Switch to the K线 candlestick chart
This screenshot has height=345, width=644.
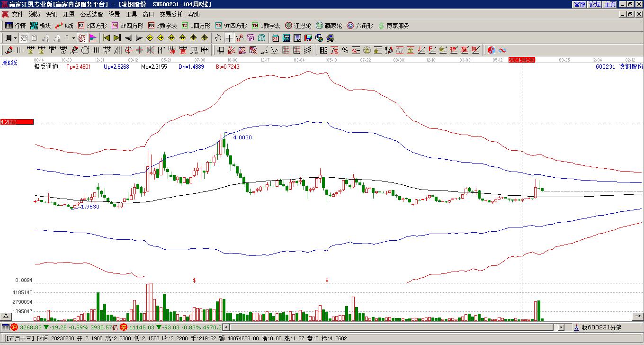tap(64, 26)
